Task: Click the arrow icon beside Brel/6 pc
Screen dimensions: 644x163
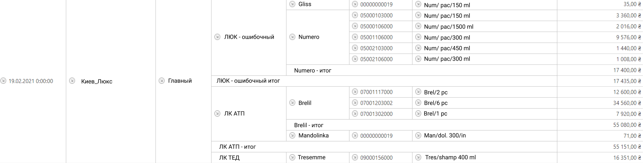Action: point(418,103)
